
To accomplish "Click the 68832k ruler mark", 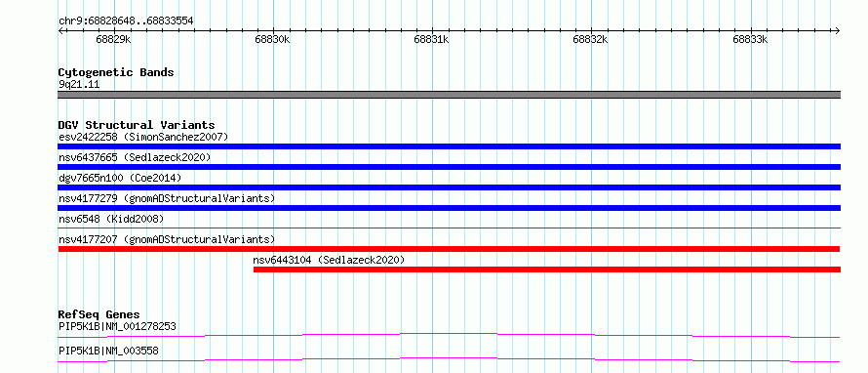I will click(591, 40).
